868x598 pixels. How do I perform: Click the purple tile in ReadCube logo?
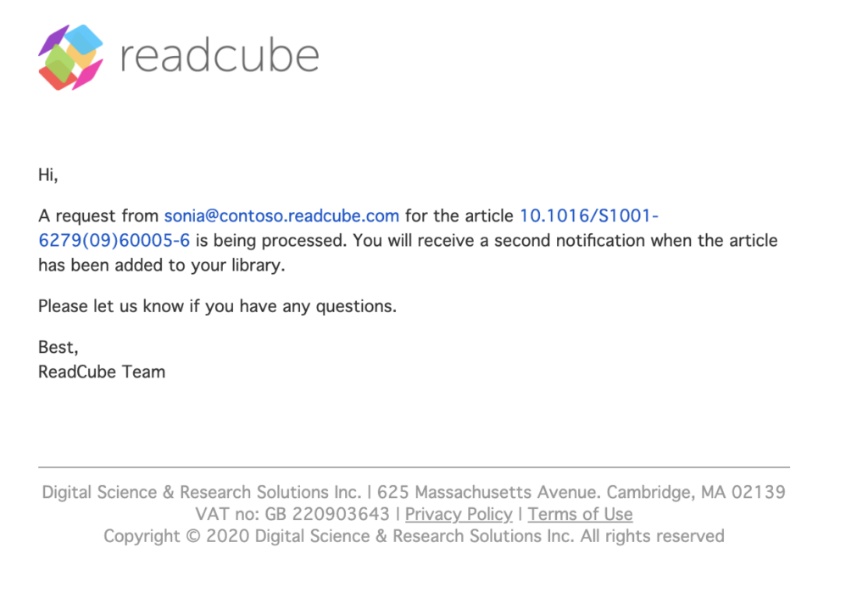pos(53,40)
